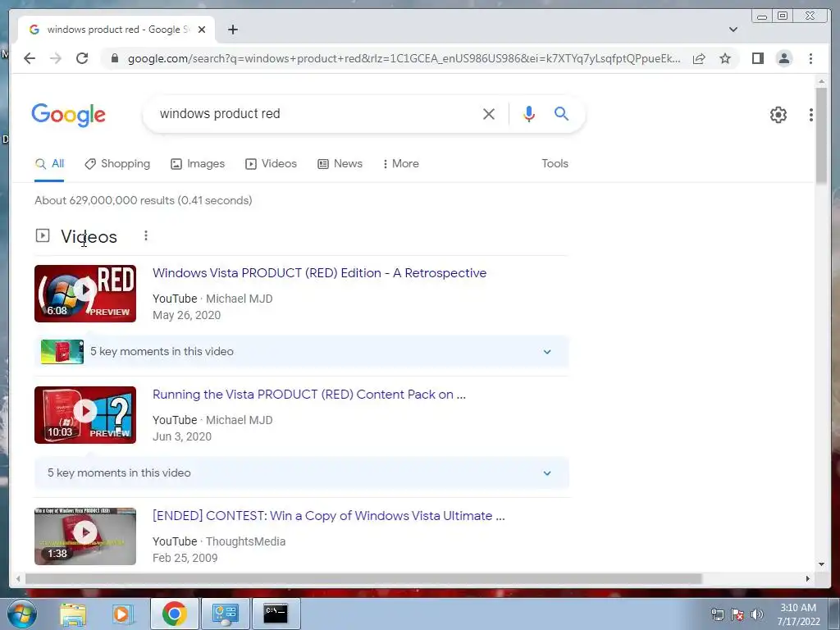Open options next to the Videos heading
Image resolution: width=840 pixels, height=630 pixels.
(x=146, y=235)
